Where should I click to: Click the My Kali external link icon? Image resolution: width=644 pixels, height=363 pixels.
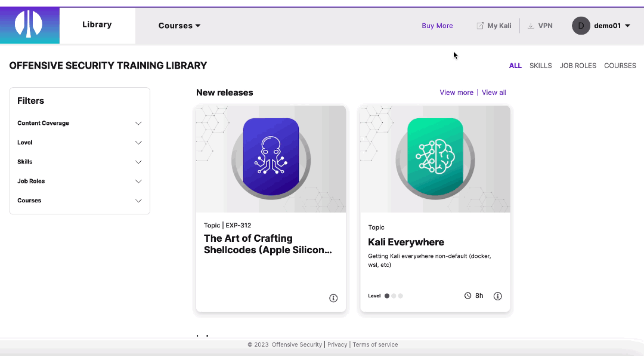click(x=479, y=26)
